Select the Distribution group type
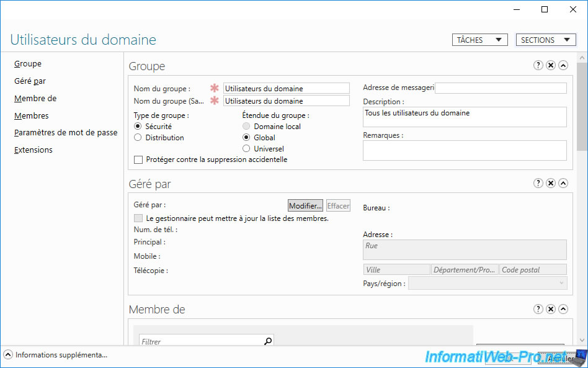Screen dimensions: 588x368 click(x=138, y=138)
